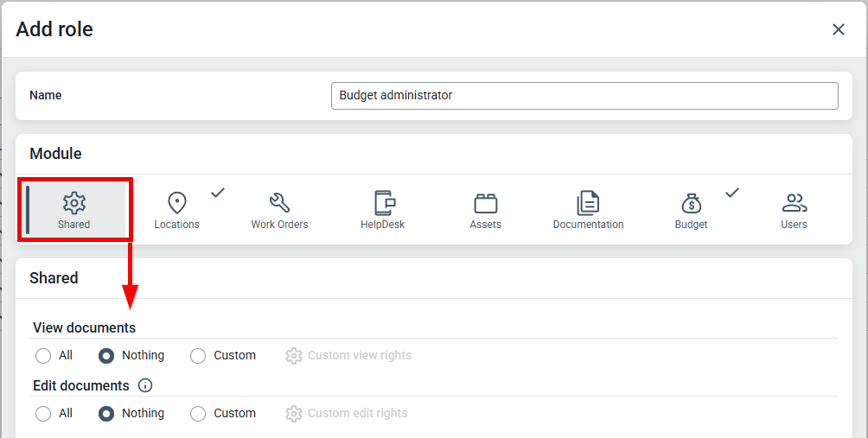Click the role Name input field

(x=584, y=96)
